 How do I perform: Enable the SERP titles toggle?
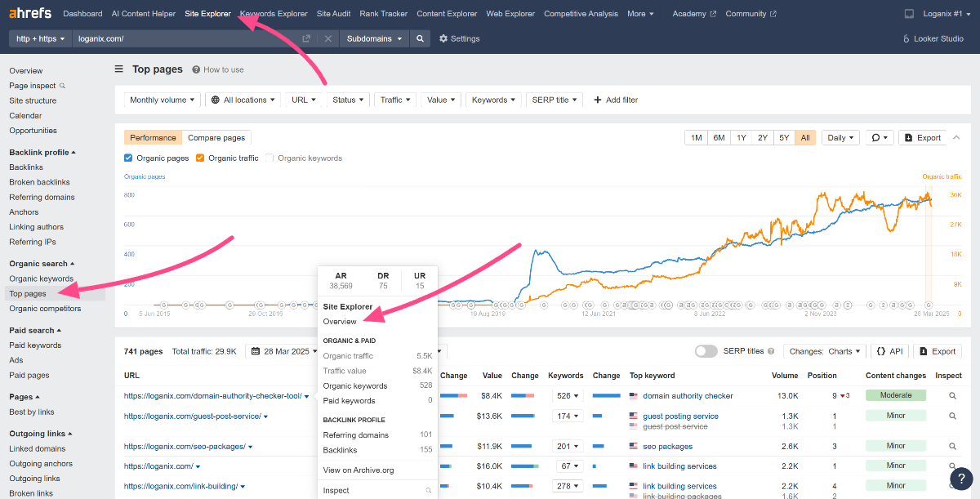(x=706, y=351)
